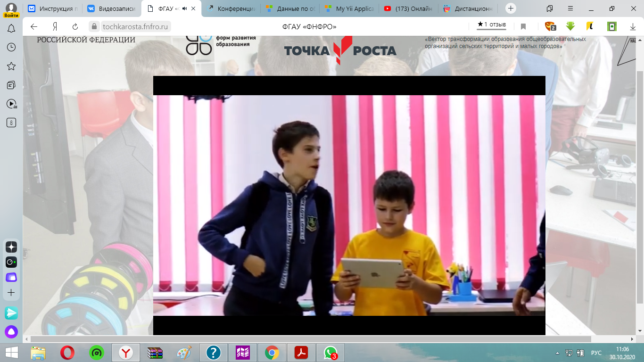This screenshot has height=362, width=644.
Task: Switch to the Видеозаписи VK tab
Action: (113, 8)
